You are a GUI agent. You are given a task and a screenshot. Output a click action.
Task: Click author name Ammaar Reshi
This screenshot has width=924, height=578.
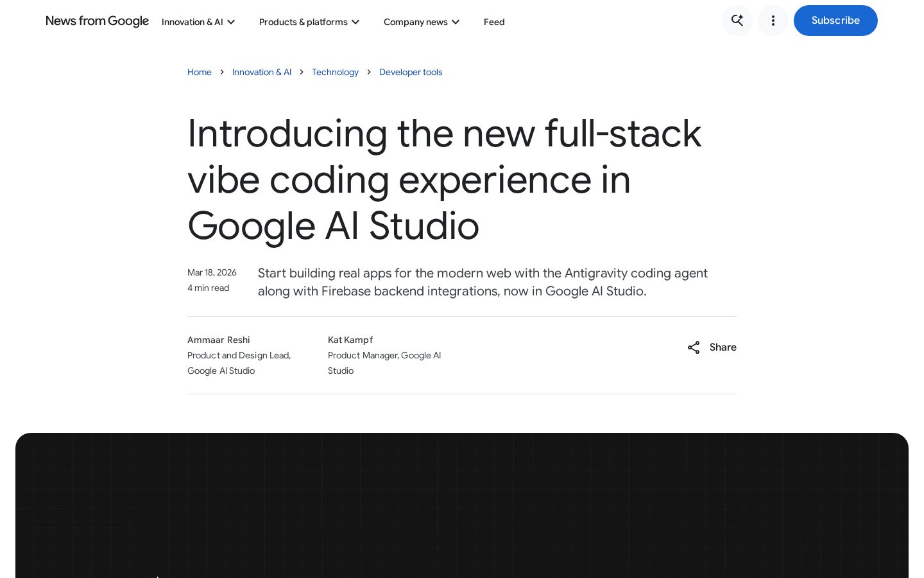coord(219,340)
